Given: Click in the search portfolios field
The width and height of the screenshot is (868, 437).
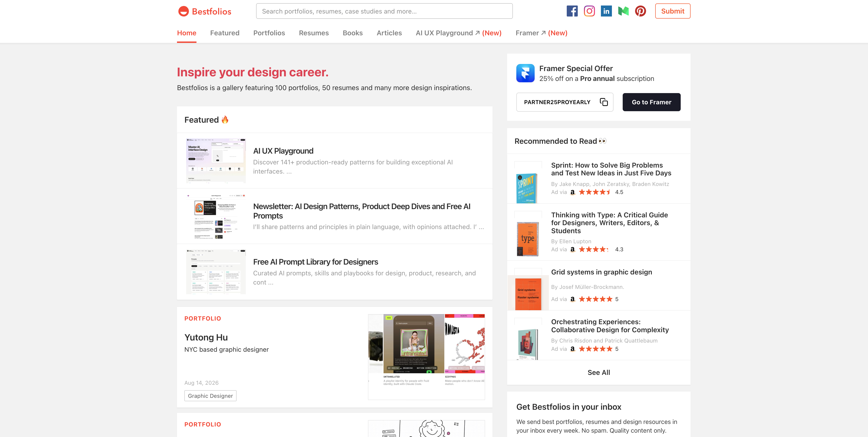Looking at the screenshot, I should point(384,11).
